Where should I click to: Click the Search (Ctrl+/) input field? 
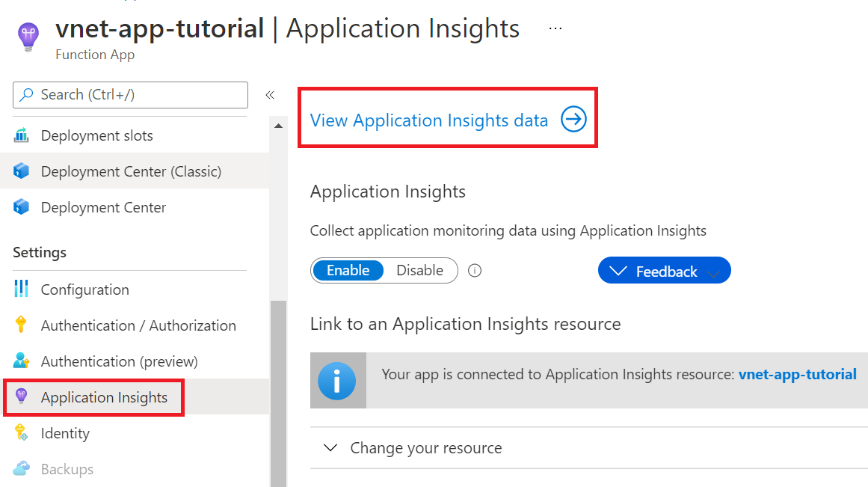coord(130,94)
